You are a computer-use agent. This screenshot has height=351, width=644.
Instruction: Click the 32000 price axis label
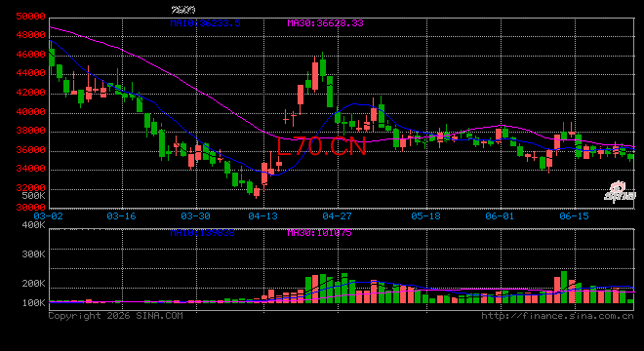click(30, 187)
